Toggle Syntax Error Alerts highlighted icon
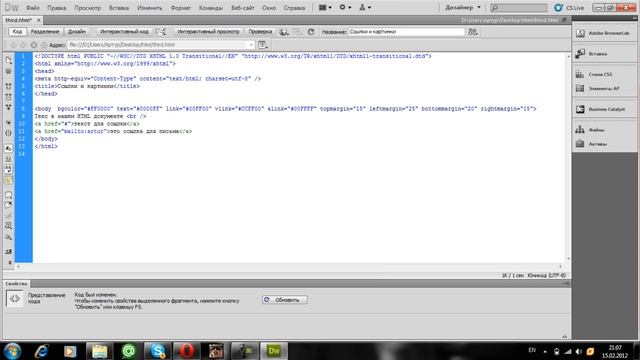Viewport: 640px width, 360px height. coord(9,180)
